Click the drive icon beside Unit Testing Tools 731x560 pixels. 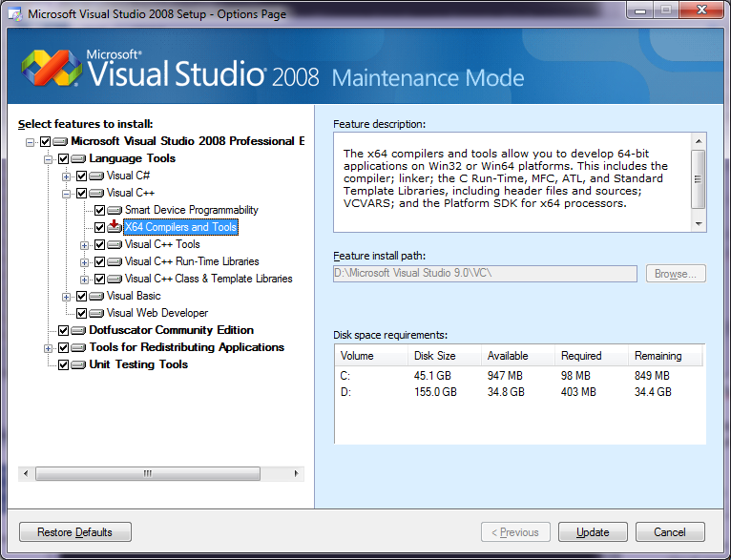pos(78,364)
